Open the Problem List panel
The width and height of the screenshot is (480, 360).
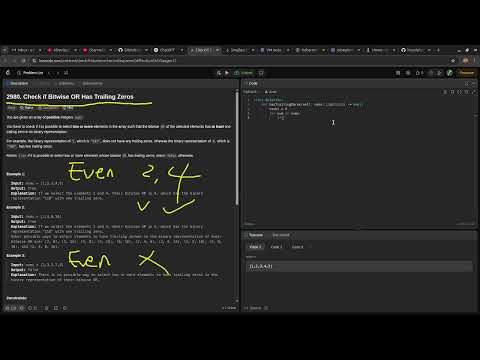coord(31,73)
